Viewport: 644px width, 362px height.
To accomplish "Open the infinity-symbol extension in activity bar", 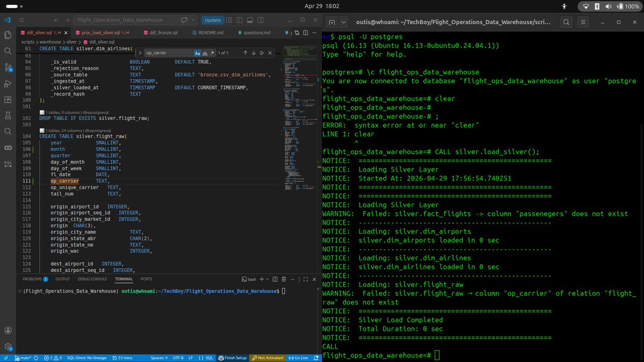I will click(8, 147).
